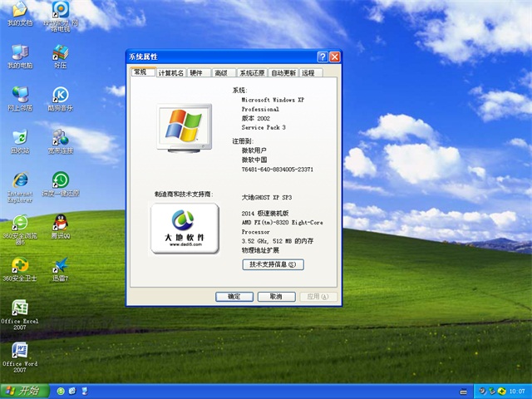Open Office Excel 2007 desktop shortcut
Image resolution: width=532 pixels, height=399 pixels.
(x=18, y=308)
